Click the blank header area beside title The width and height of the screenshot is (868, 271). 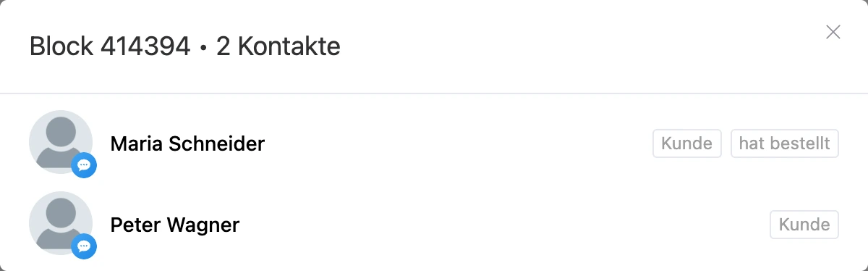[579, 47]
